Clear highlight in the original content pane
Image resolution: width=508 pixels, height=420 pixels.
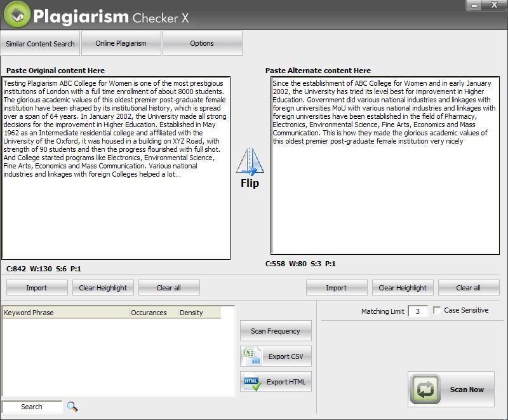[x=103, y=288]
